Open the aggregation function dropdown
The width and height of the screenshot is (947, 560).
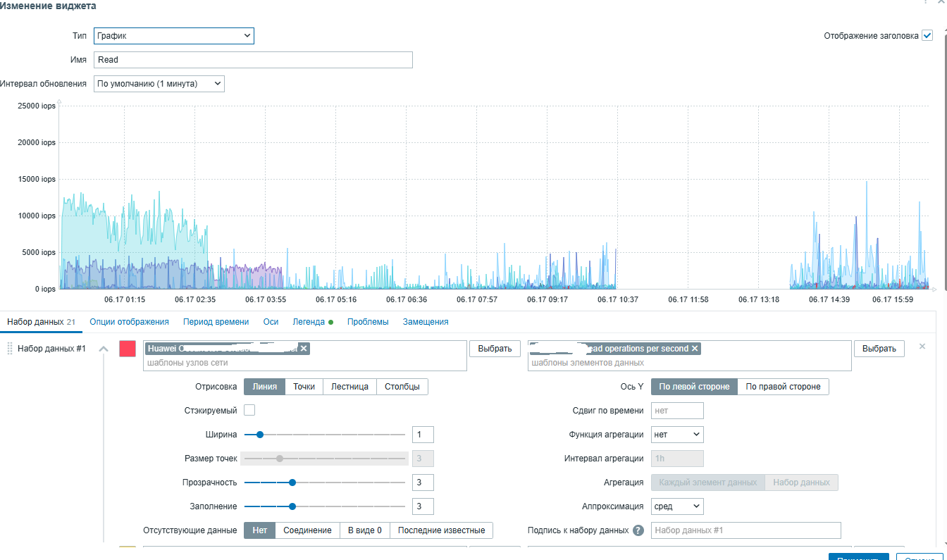point(677,435)
